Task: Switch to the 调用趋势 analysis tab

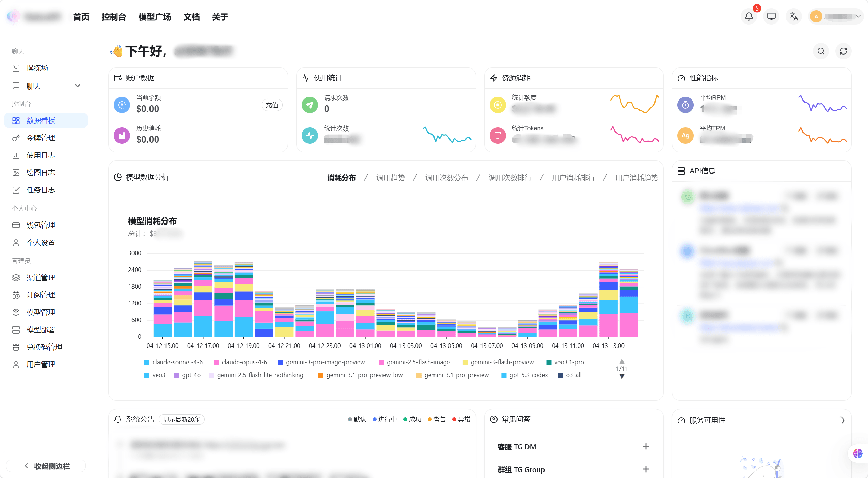Action: (390, 178)
